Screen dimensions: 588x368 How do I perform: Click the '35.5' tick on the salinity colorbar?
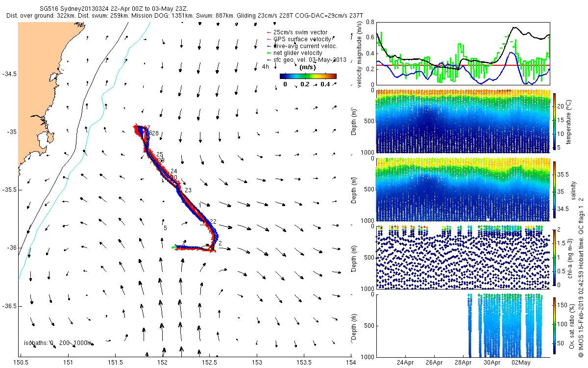click(563, 174)
